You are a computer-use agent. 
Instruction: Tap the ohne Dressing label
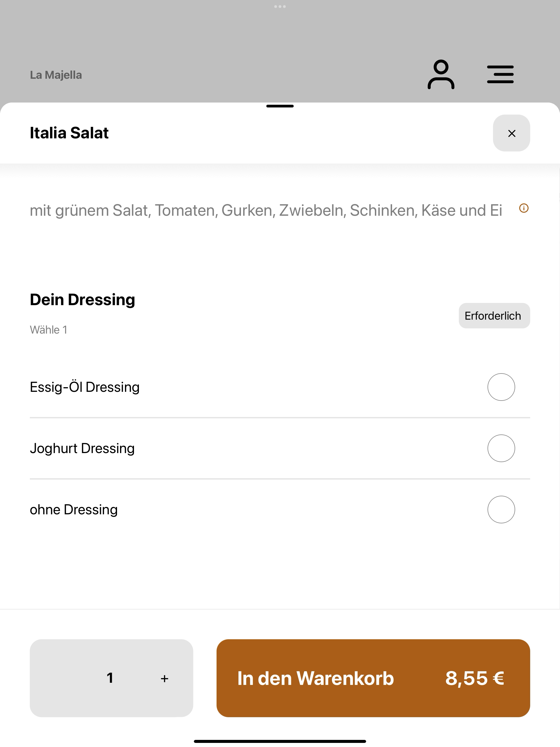tap(74, 510)
